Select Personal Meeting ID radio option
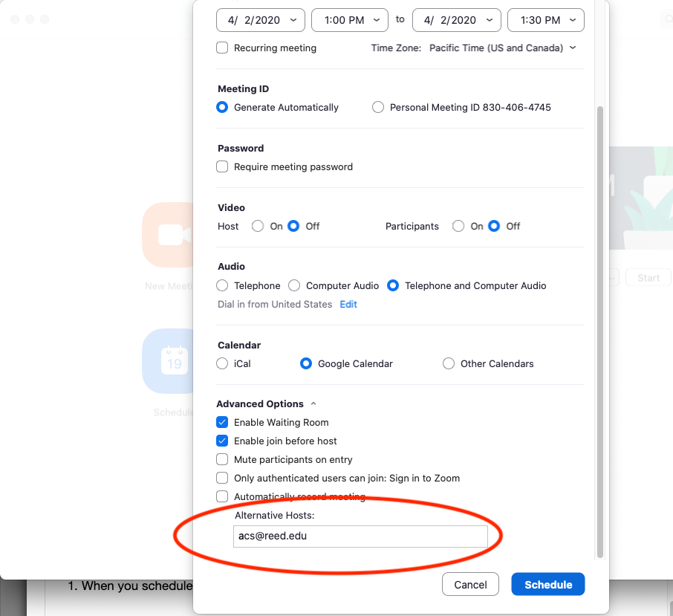This screenshot has height=616, width=673. pyautogui.click(x=378, y=107)
